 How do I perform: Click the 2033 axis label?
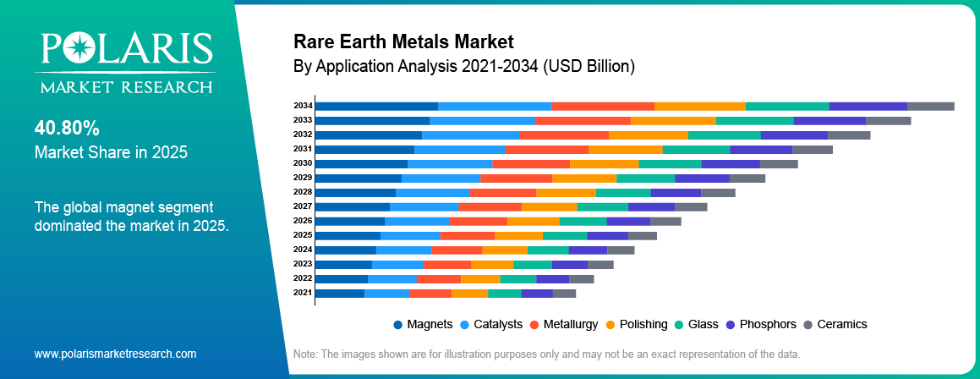(x=303, y=119)
